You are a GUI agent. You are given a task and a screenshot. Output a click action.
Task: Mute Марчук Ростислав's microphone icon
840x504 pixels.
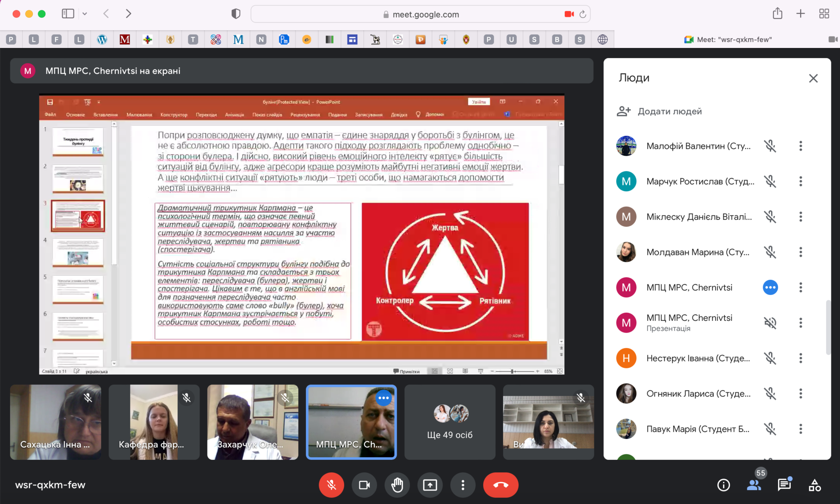(x=770, y=182)
